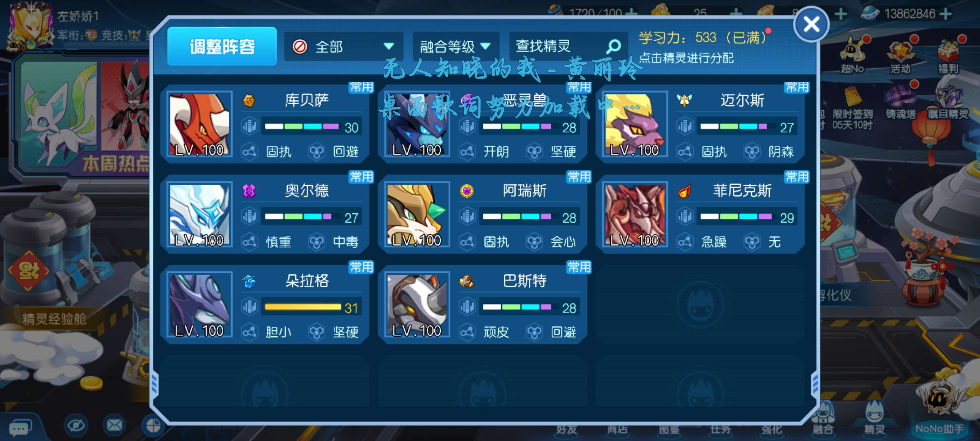This screenshot has width=980, height=441.
Task: Toggle 常用 tag on 库贝萨 card
Action: point(361,87)
